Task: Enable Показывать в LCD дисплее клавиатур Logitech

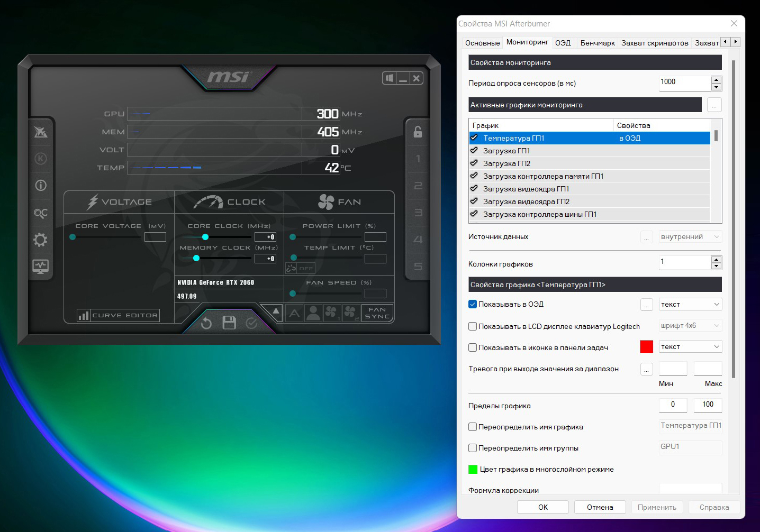Action: 473,326
